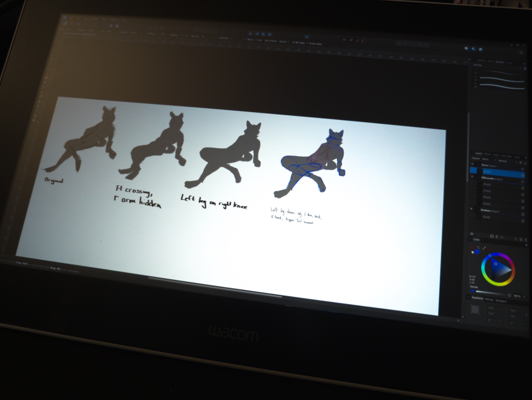Swap primary and secondary colors arrow
The image size is (532, 400).
click(x=478, y=247)
